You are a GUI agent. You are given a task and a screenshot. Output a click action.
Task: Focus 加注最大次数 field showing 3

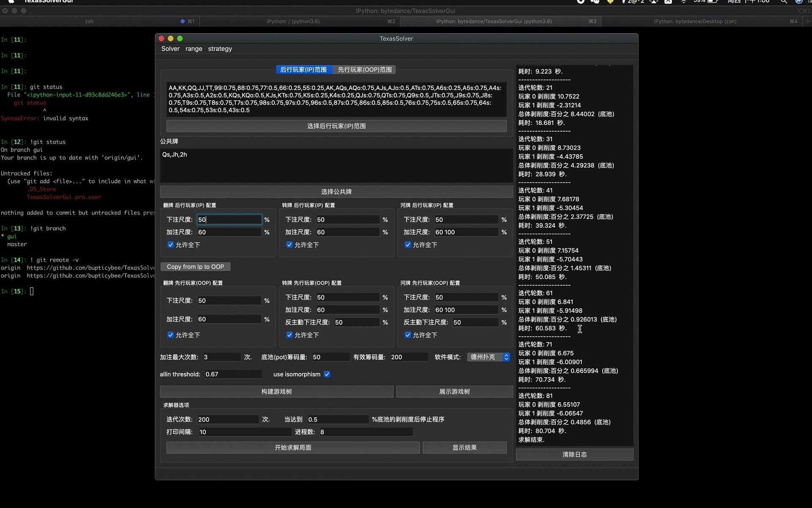pyautogui.click(x=222, y=357)
